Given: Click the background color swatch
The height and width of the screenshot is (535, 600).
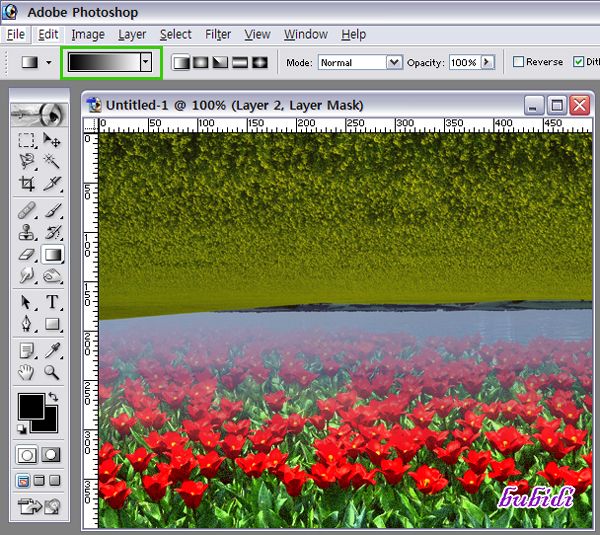Looking at the screenshot, I should coord(49,424).
